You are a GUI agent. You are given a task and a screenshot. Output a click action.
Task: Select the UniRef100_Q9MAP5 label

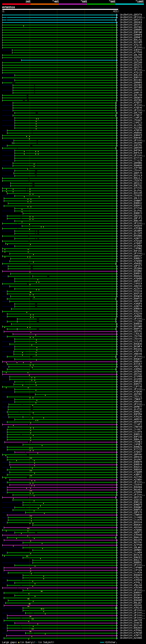[x=131, y=30]
